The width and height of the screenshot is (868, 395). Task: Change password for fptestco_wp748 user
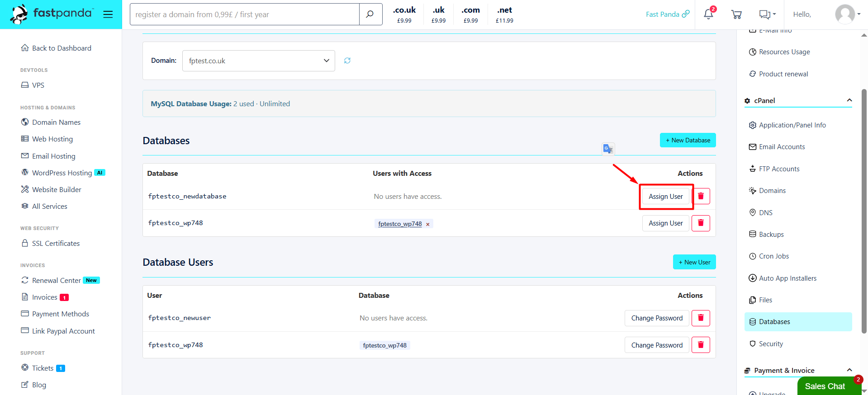tap(657, 345)
